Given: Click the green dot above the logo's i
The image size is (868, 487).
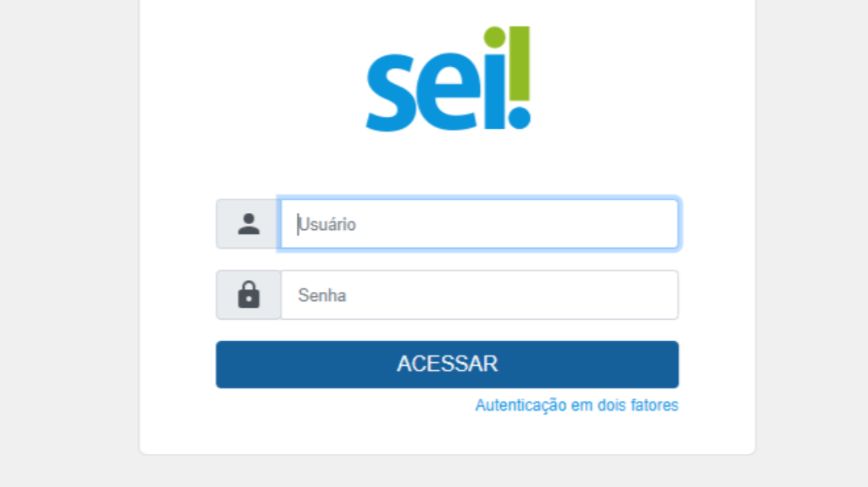Looking at the screenshot, I should (x=494, y=37).
